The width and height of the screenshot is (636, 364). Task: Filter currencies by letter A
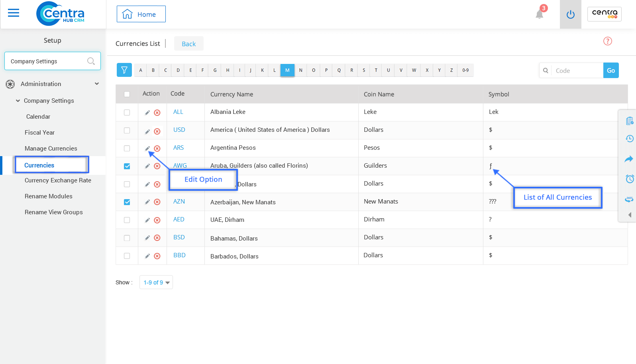[141, 70]
